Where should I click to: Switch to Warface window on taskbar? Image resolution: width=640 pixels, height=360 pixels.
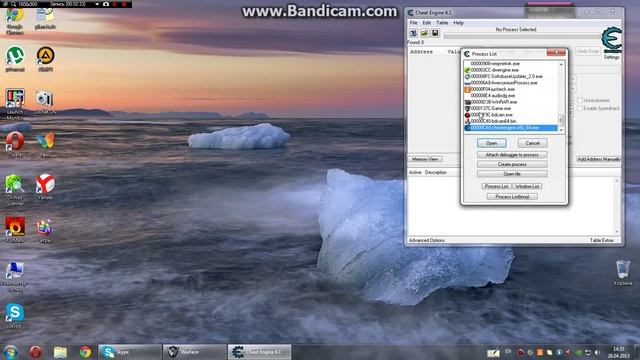(194, 352)
